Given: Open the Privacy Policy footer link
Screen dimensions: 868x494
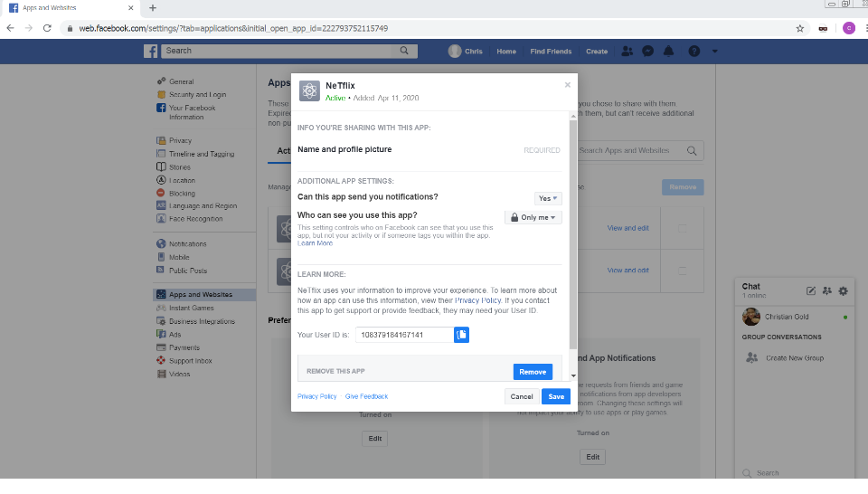Looking at the screenshot, I should pyautogui.click(x=316, y=396).
